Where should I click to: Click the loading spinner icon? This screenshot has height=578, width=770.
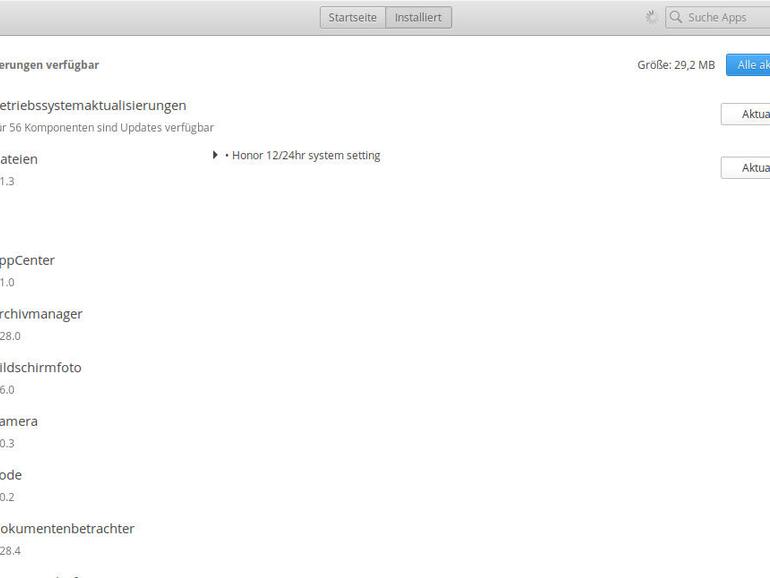[x=651, y=18]
